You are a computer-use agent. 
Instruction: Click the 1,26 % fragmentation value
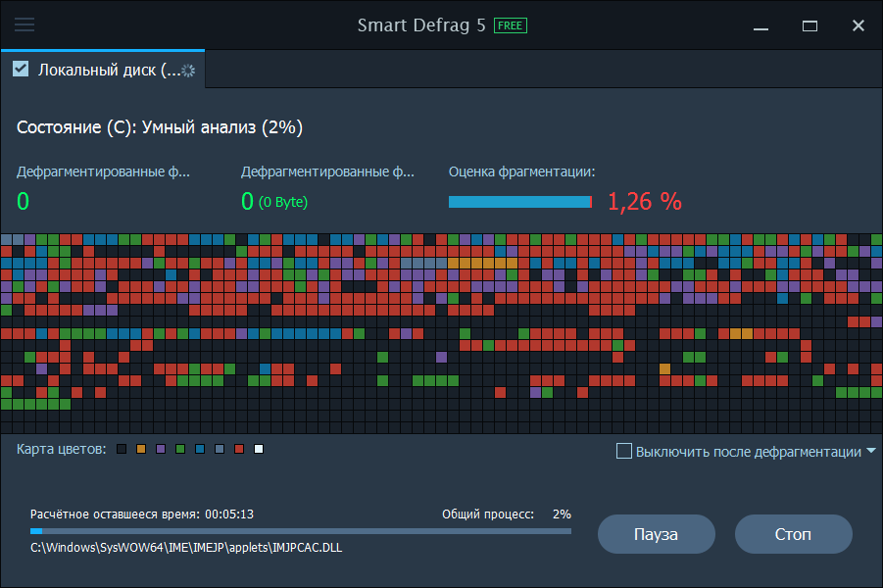pos(645,202)
